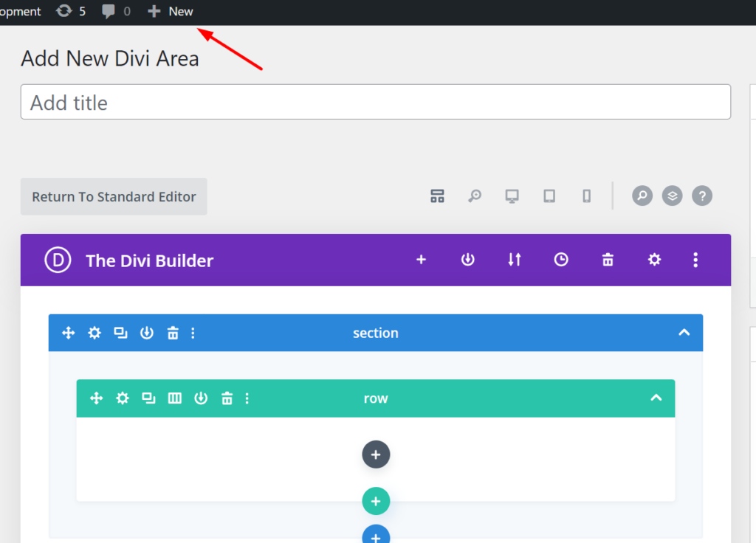
Task: Duplicate the section
Action: pos(120,333)
